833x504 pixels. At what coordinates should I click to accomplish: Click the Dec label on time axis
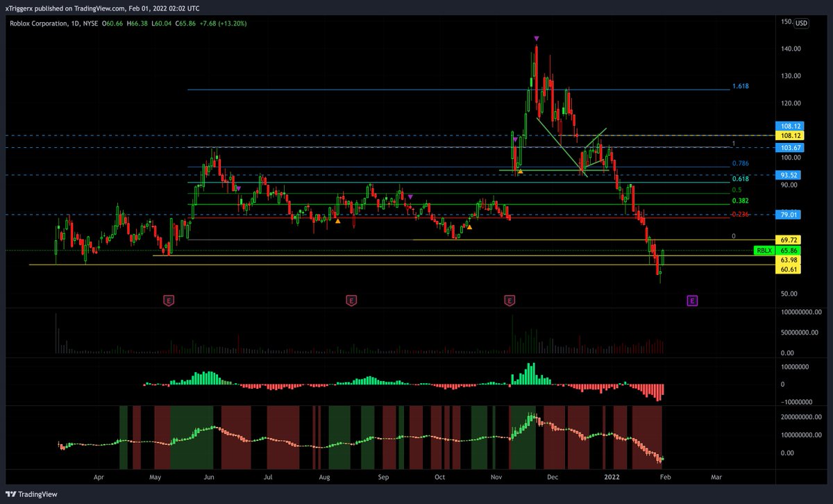point(553,477)
